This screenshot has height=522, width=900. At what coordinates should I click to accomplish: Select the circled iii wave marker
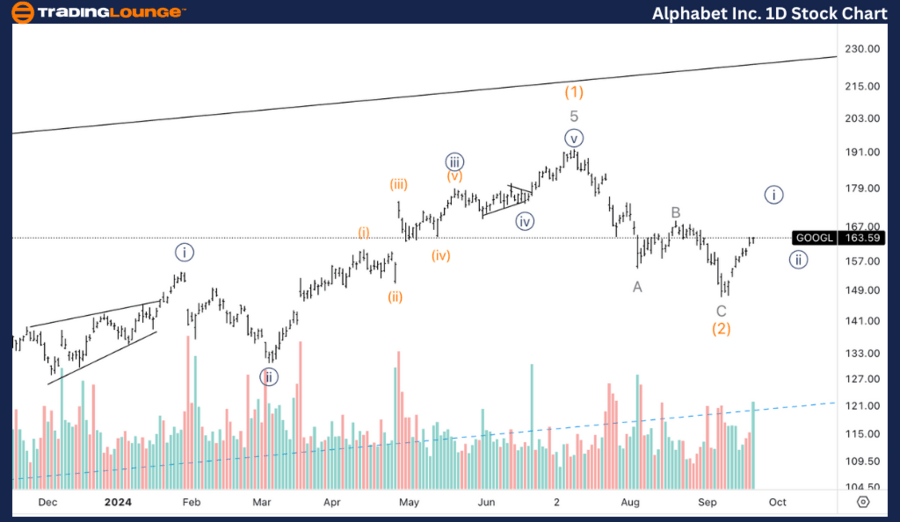pos(454,162)
